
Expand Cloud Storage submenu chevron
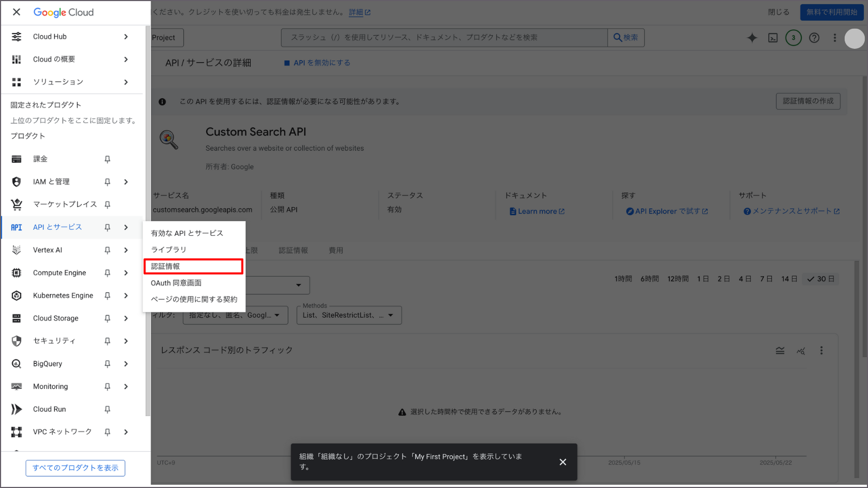(x=126, y=318)
